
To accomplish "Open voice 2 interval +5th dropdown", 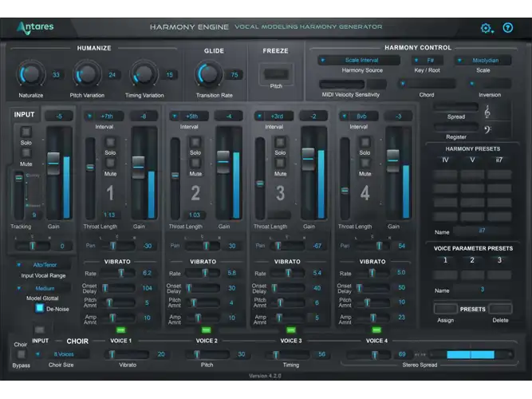I will point(189,117).
